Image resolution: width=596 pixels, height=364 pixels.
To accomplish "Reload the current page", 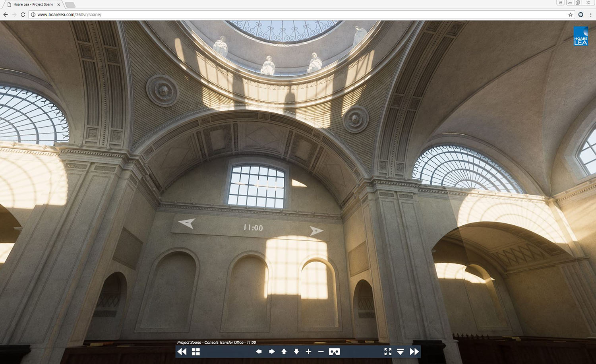I will pyautogui.click(x=23, y=15).
